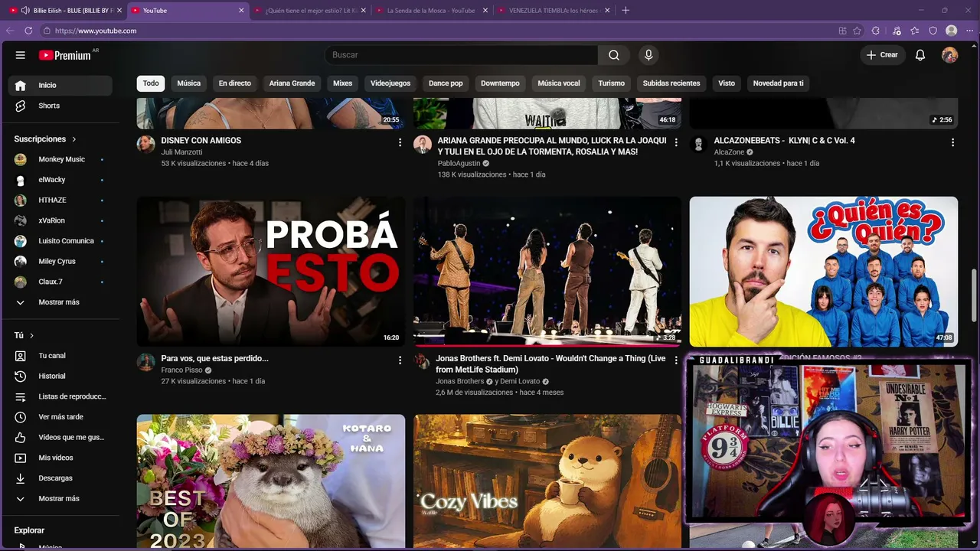Open AlcaZone's channel avatar
Screen dimensions: 980x551
point(698,145)
